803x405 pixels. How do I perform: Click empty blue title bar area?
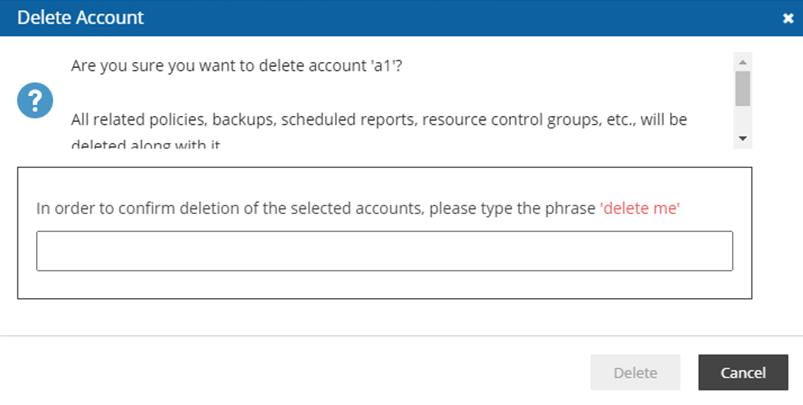[x=450, y=18]
